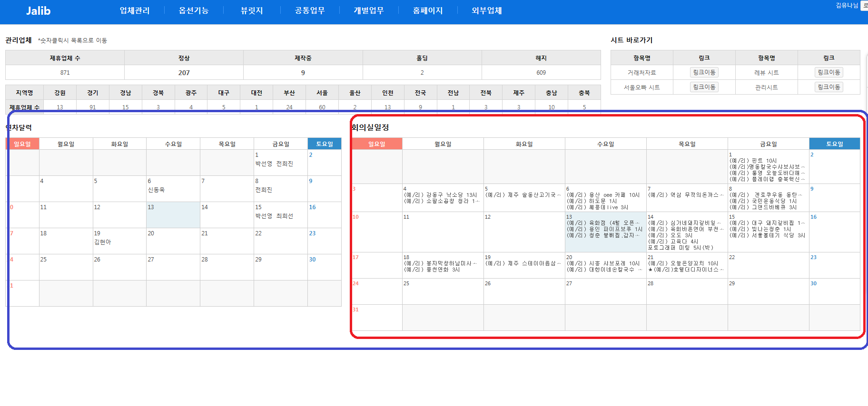Click the 서울 region count 60
The image size is (868, 406).
(322, 107)
